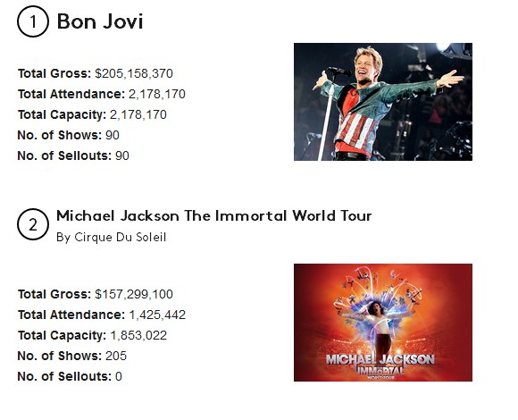The image size is (518, 420).
Task: Select Bon Jovi Total Gross $205,158,370
Action: click(x=96, y=73)
